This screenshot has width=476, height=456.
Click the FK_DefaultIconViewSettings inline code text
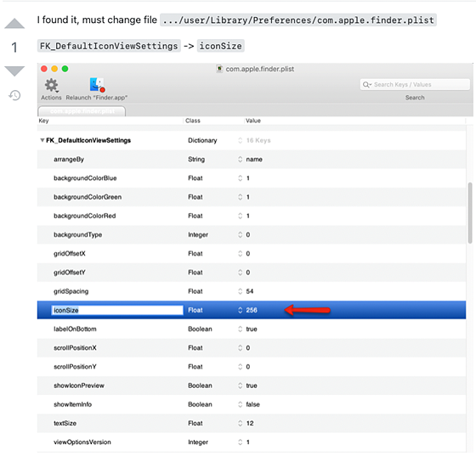click(x=109, y=46)
